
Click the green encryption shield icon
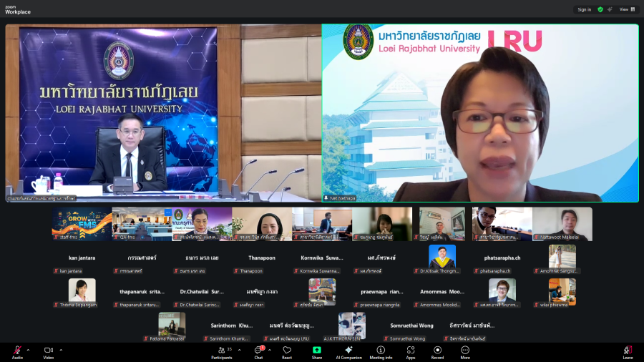click(600, 9)
